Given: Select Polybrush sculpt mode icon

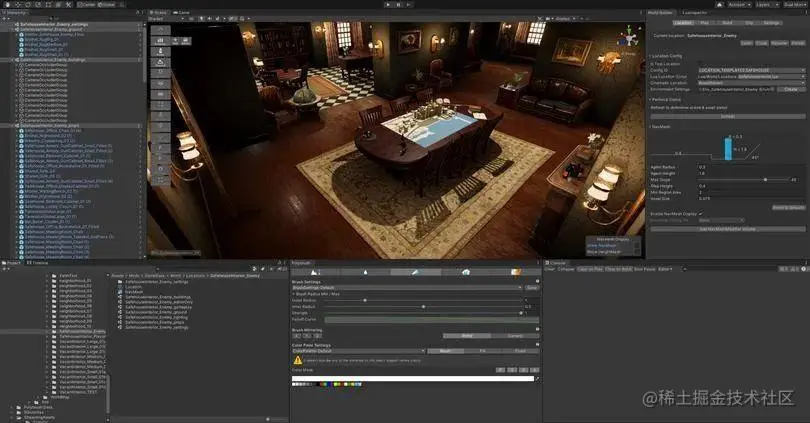Looking at the screenshot, I should [x=315, y=272].
